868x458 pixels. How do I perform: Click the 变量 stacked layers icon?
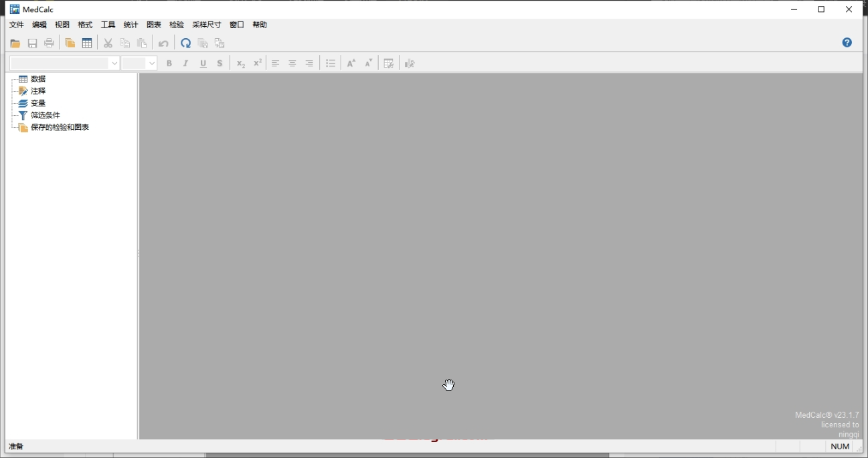point(23,103)
